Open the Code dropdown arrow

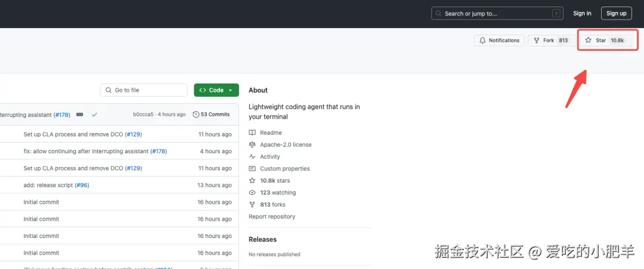click(x=230, y=90)
